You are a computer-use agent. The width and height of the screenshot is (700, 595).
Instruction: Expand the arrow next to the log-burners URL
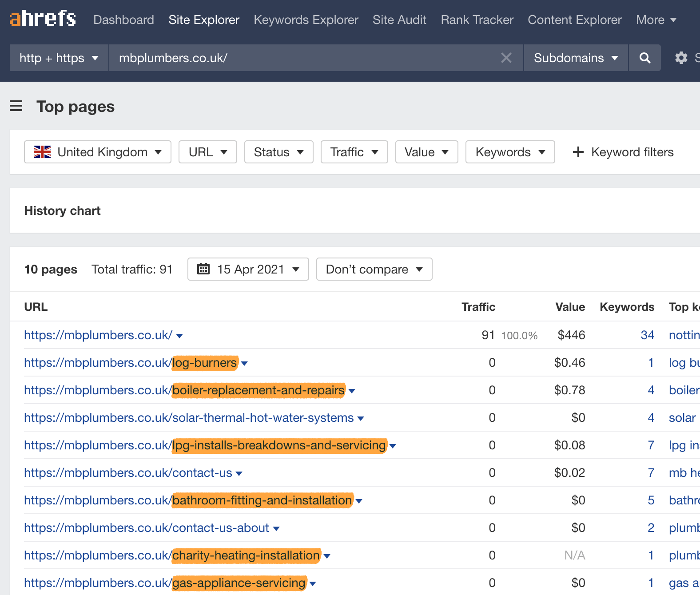[244, 364]
